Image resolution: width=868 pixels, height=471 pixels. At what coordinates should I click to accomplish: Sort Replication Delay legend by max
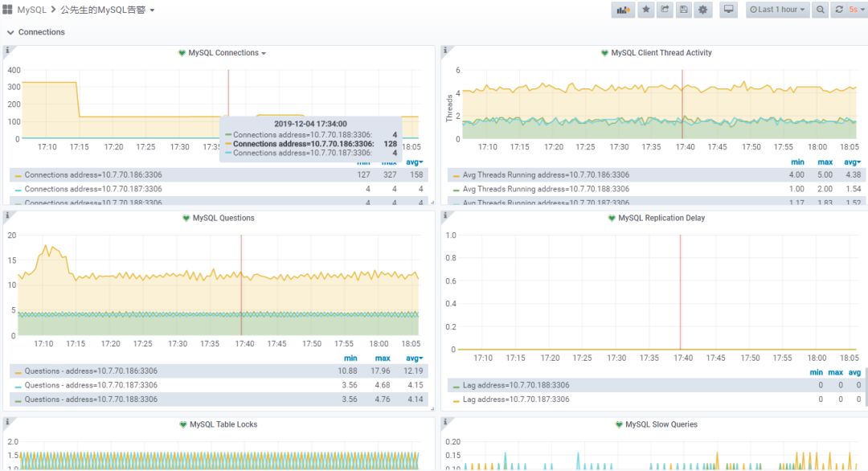point(835,372)
